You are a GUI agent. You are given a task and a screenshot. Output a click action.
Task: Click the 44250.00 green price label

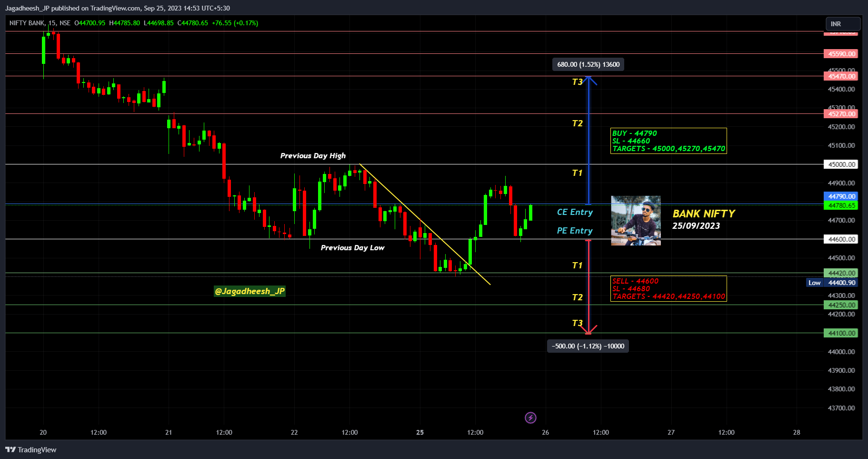pyautogui.click(x=841, y=305)
